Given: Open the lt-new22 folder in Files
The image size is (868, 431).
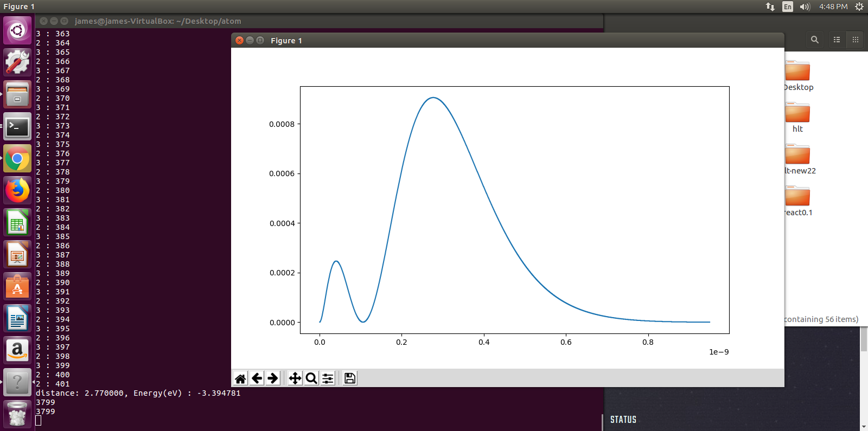Looking at the screenshot, I should pos(800,159).
